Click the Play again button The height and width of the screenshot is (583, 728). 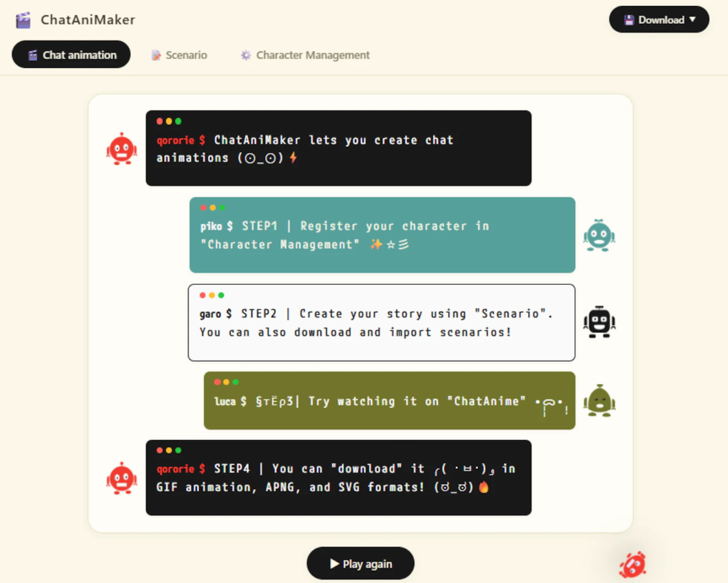[x=360, y=563]
